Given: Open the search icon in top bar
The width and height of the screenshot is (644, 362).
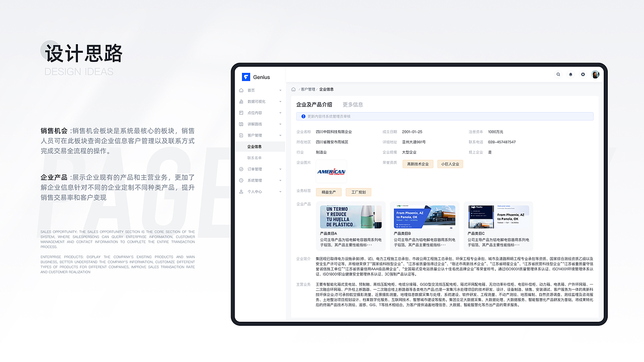Looking at the screenshot, I should point(558,74).
